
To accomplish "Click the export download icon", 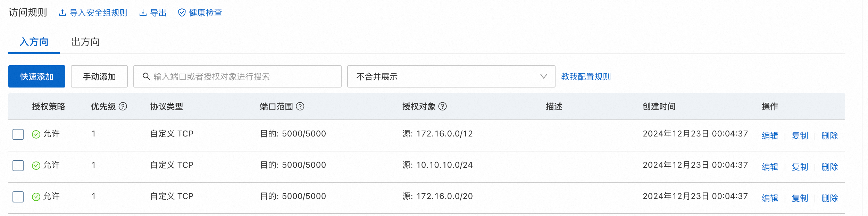I will 143,13.
